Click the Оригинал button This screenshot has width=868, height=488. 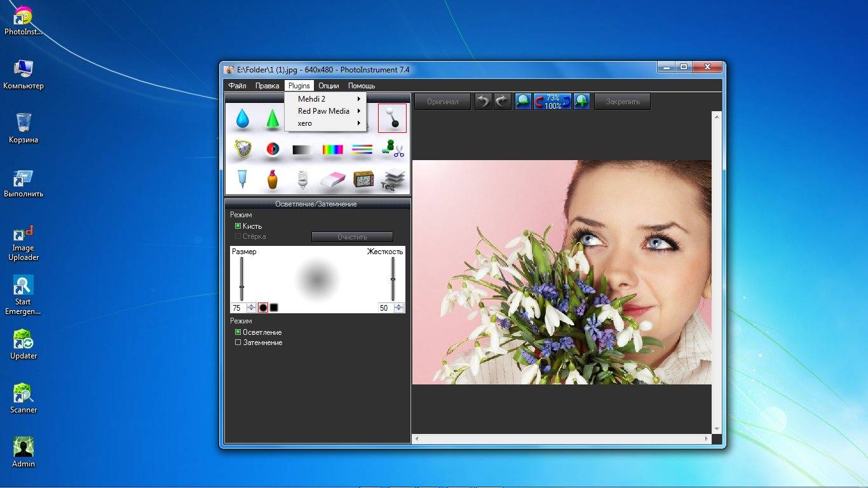point(443,101)
